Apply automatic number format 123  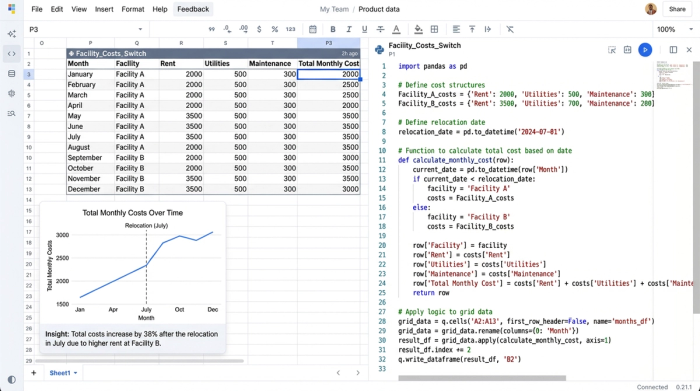point(291,29)
